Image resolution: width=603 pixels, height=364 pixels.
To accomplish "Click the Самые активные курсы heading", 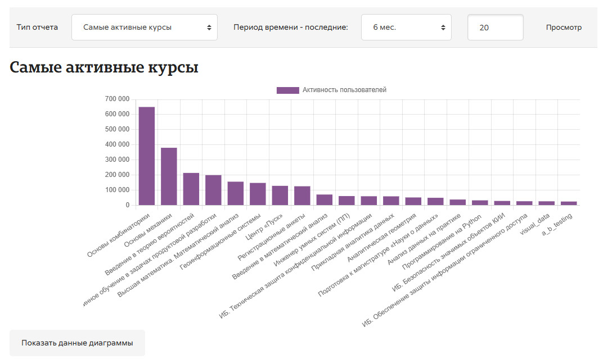I will pos(104,68).
